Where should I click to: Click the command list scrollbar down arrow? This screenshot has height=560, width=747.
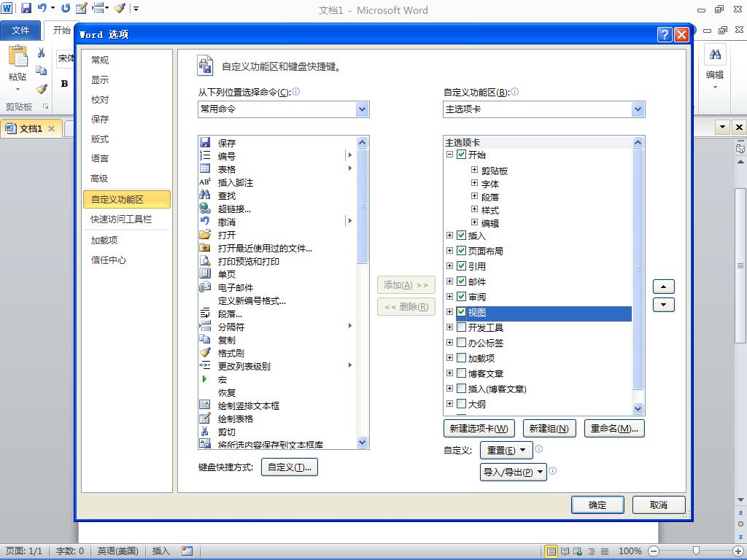(362, 443)
